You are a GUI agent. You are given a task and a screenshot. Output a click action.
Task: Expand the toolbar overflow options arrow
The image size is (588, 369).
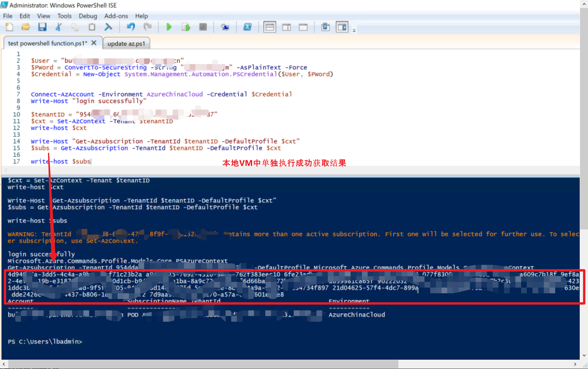354,30
